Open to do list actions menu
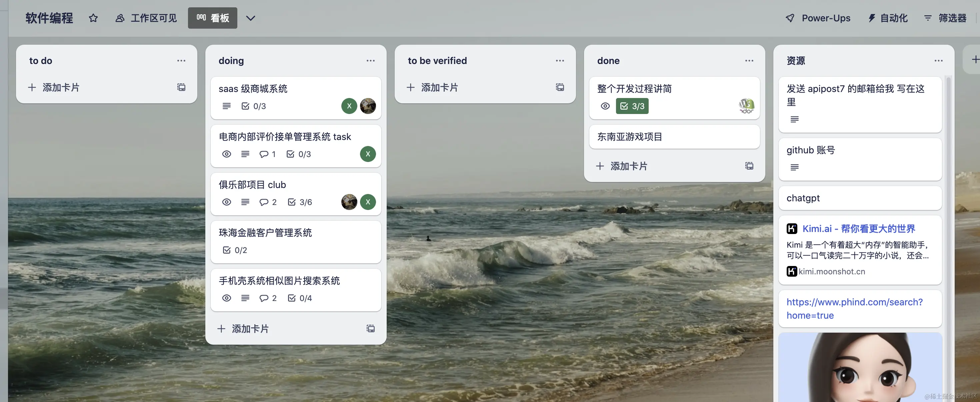This screenshot has height=402, width=980. [181, 60]
